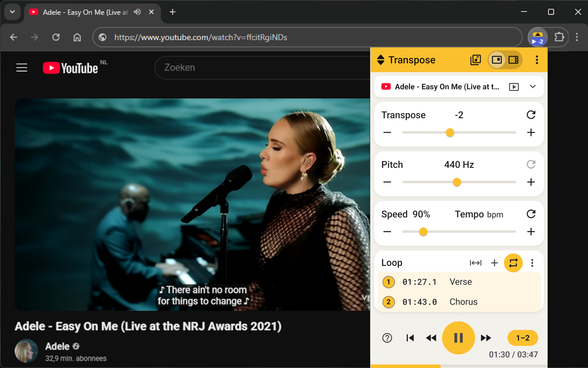Click the YouTube logo

point(71,68)
